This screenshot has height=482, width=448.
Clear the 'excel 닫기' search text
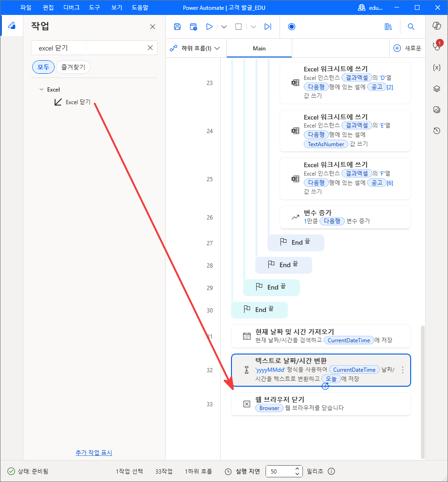click(x=150, y=48)
